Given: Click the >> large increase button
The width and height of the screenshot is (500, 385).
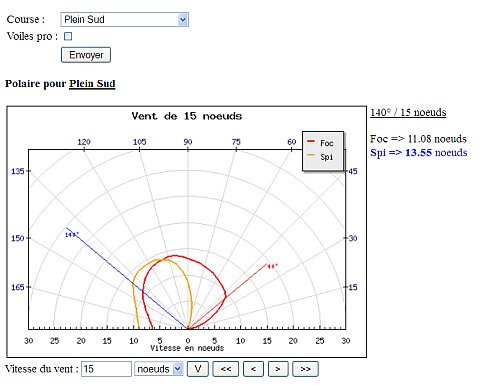Looking at the screenshot, I should click(x=305, y=369).
